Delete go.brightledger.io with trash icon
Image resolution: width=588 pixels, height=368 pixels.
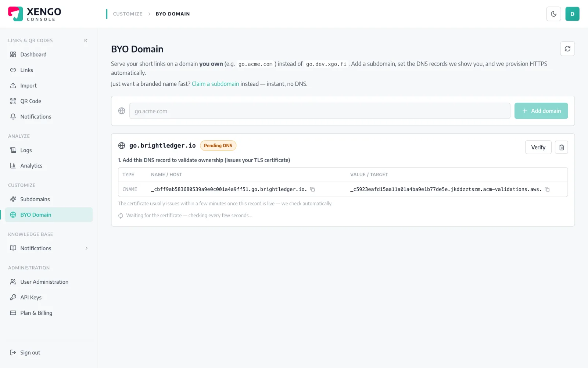click(561, 147)
